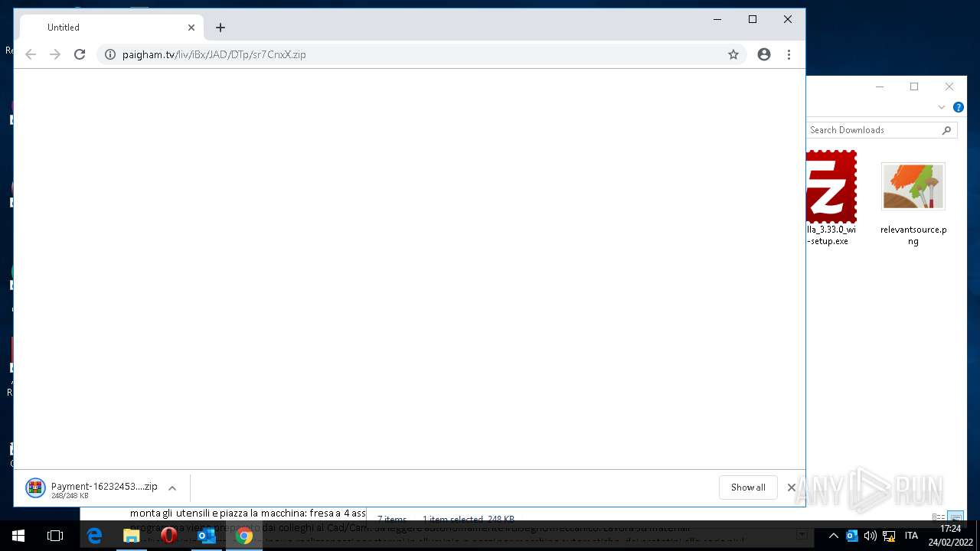The image size is (980, 551).
Task: Open Explorer help question mark
Action: click(958, 108)
